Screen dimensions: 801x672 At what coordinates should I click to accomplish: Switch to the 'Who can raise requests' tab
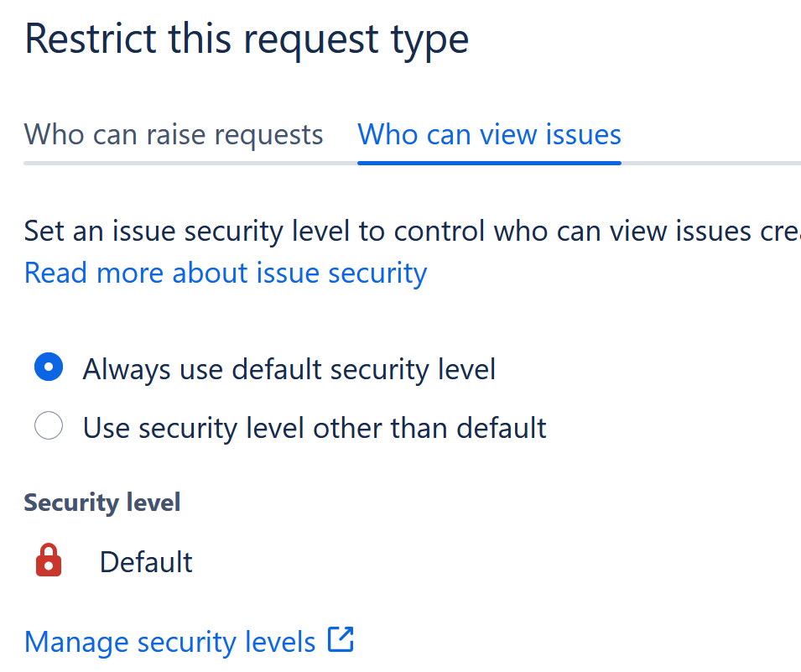point(174,134)
